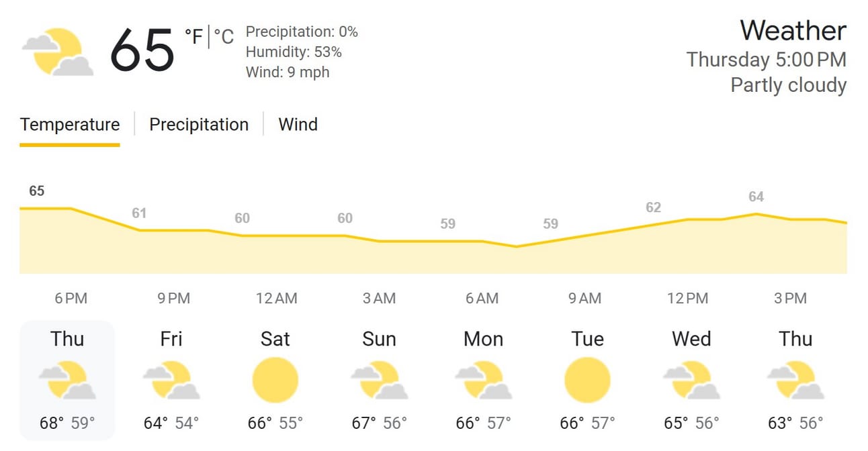Select Wednesday's partly cloudy forecast icon
Screen dimensions: 868x451
(x=692, y=381)
